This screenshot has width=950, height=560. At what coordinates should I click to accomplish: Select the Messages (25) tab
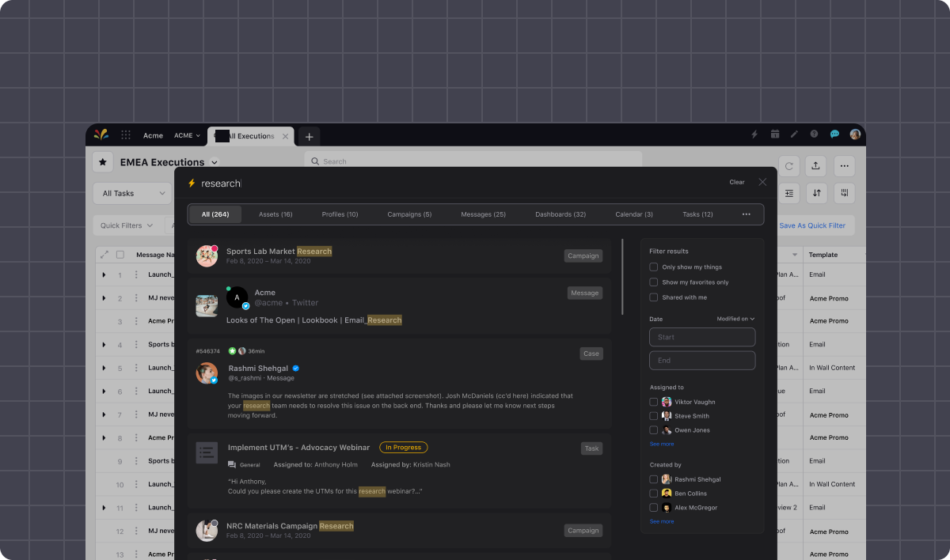click(483, 214)
